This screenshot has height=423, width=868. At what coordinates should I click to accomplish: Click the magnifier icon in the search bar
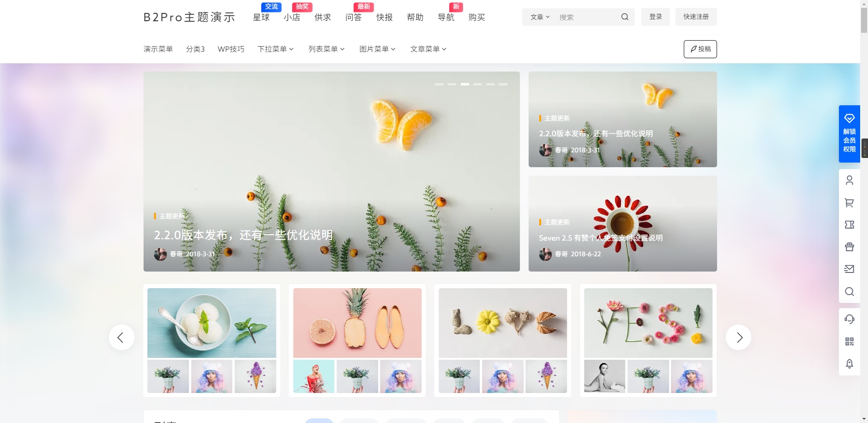624,17
